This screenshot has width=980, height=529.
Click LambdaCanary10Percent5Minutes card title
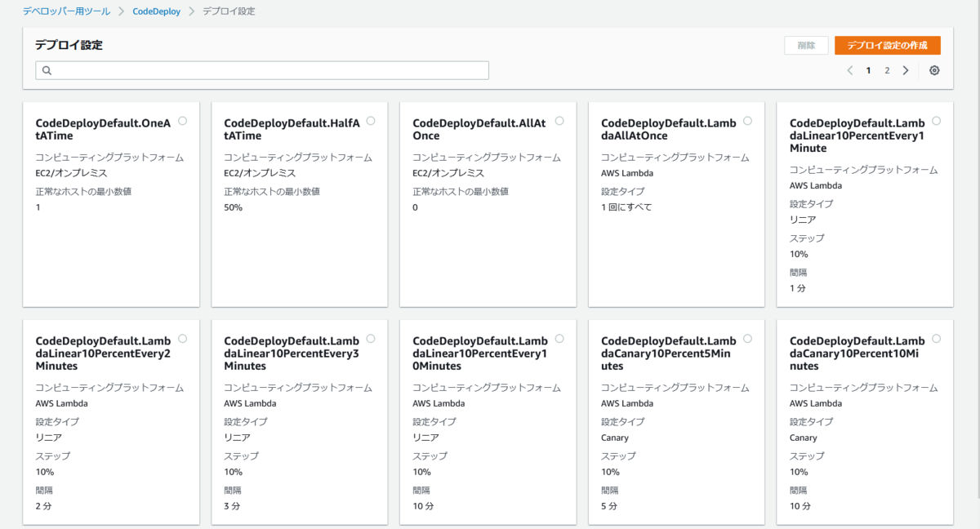669,353
